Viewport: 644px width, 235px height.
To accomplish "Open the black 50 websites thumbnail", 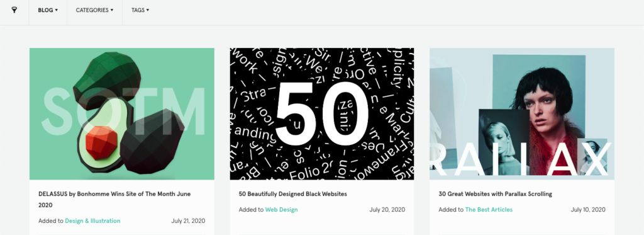I will pyautogui.click(x=322, y=114).
